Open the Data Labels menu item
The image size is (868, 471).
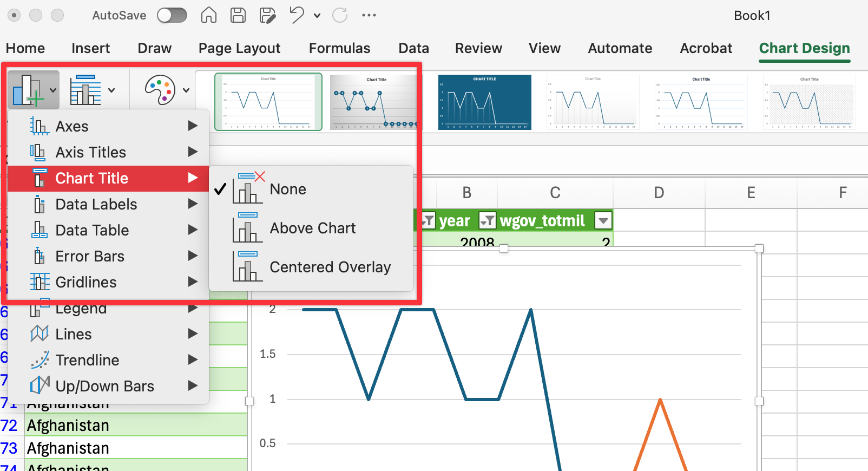[108, 204]
